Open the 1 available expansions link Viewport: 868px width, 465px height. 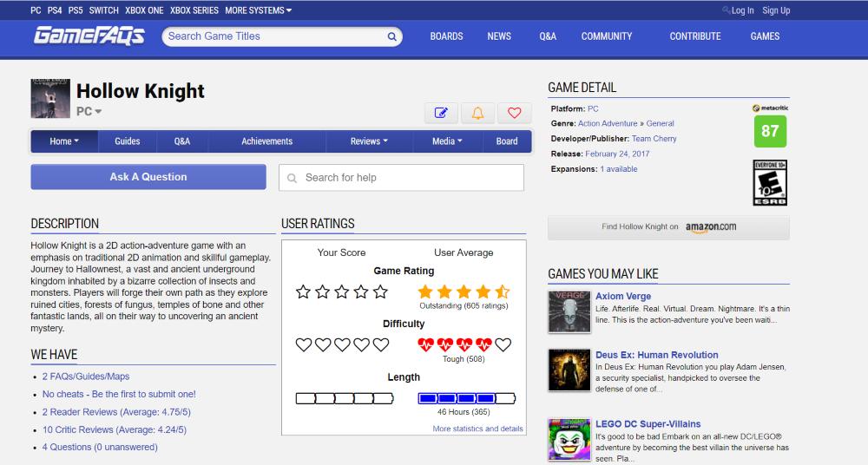[618, 169]
